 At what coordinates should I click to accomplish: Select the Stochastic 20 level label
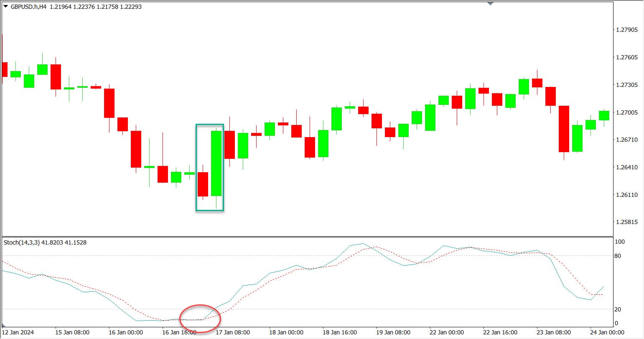(618, 309)
